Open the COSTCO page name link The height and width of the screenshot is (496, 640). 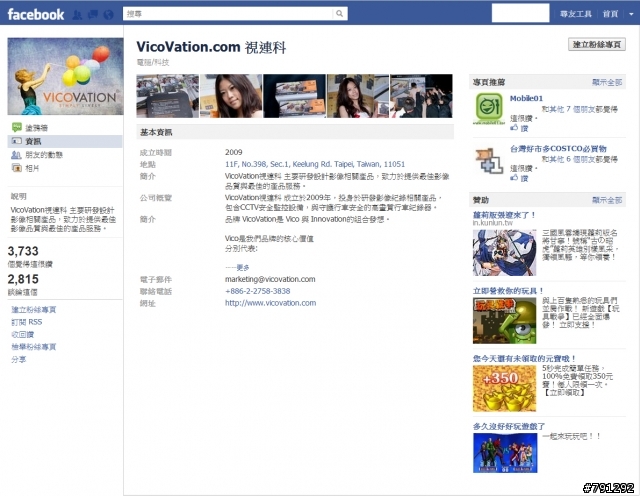[558, 149]
